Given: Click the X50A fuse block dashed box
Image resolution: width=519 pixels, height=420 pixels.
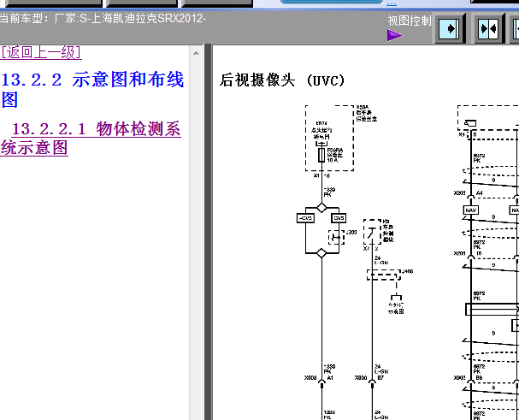Looking at the screenshot, I should coord(329,138).
